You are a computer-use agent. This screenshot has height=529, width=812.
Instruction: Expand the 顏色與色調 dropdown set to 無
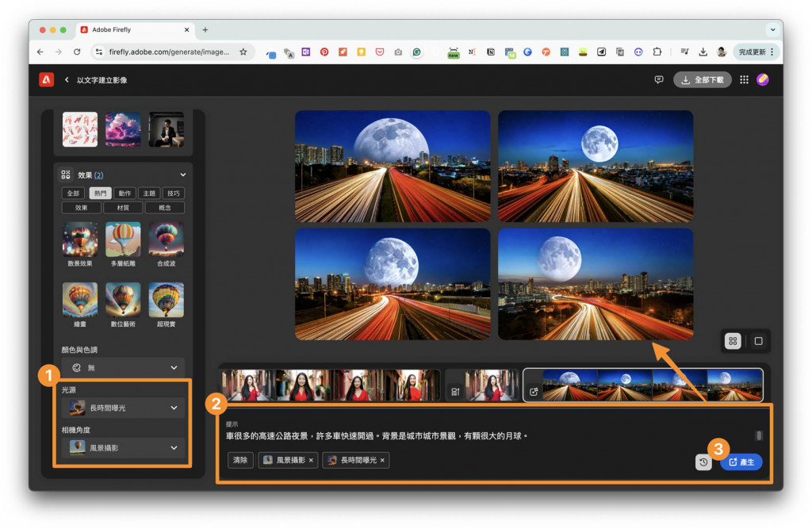tap(123, 368)
